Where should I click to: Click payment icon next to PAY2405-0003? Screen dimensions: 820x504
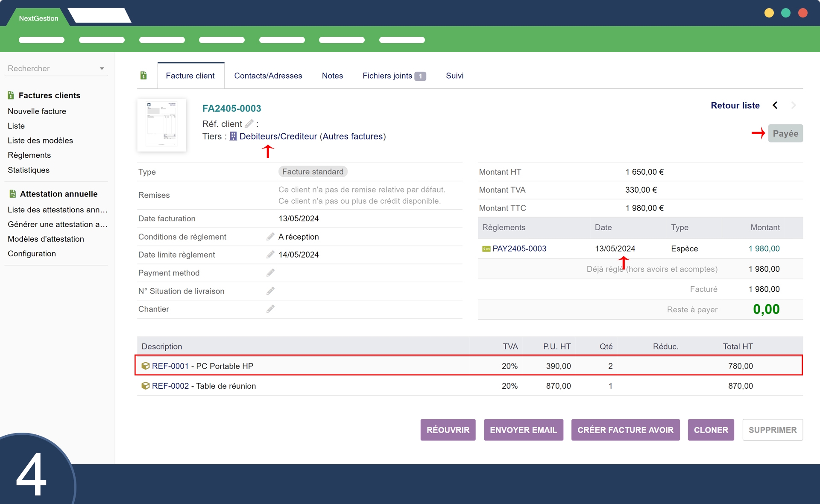[486, 249]
